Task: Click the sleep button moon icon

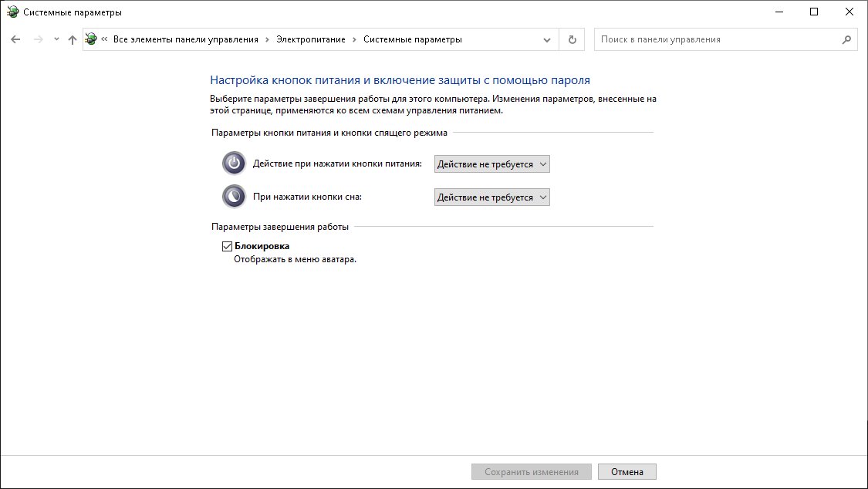Action: [x=233, y=197]
